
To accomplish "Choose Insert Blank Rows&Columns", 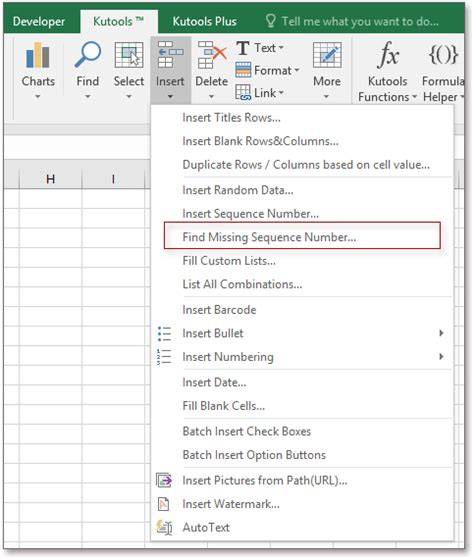I will 302,141.
